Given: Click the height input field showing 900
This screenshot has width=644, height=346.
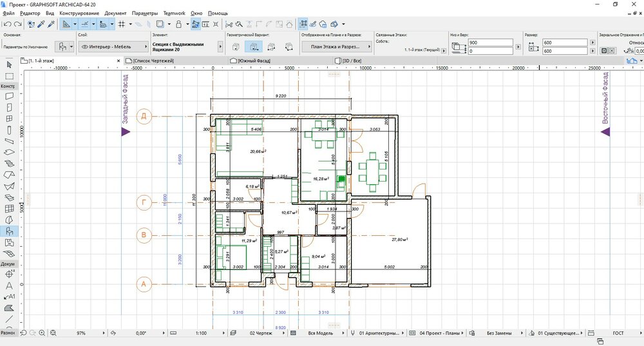Looking at the screenshot, I should coord(490,43).
